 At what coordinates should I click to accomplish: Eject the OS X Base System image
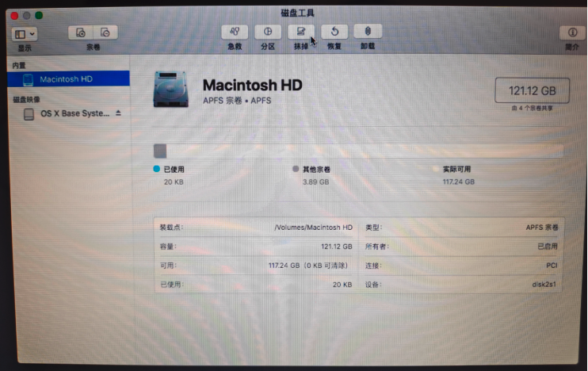pos(119,113)
